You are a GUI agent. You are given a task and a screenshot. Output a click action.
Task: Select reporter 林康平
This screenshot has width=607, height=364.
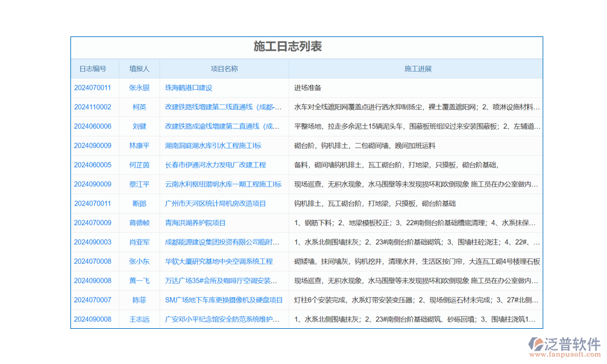139,146
